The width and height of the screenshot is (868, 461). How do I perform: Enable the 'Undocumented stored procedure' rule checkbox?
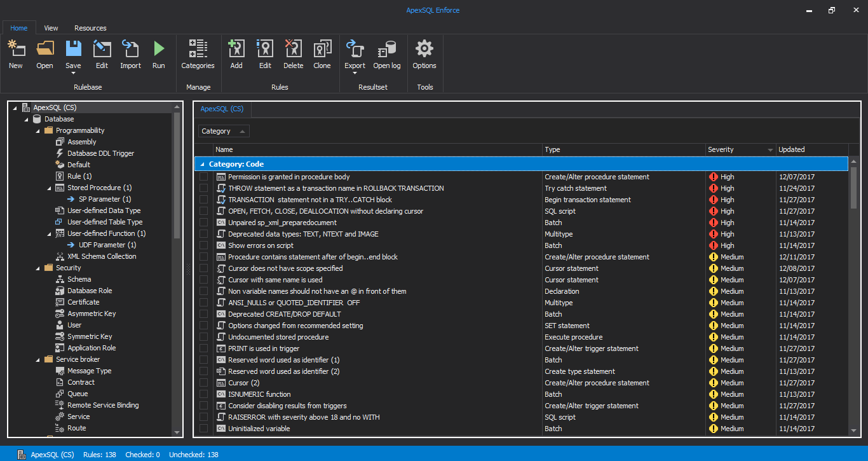click(203, 337)
